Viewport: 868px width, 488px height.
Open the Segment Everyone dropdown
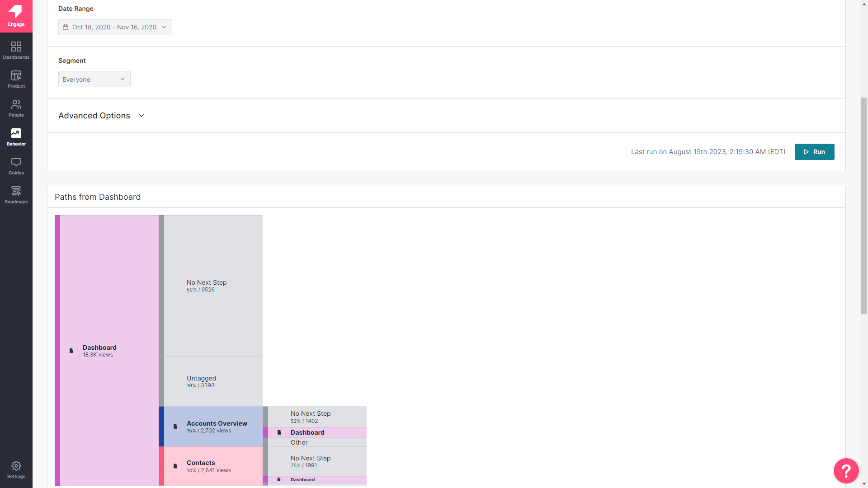click(x=94, y=79)
